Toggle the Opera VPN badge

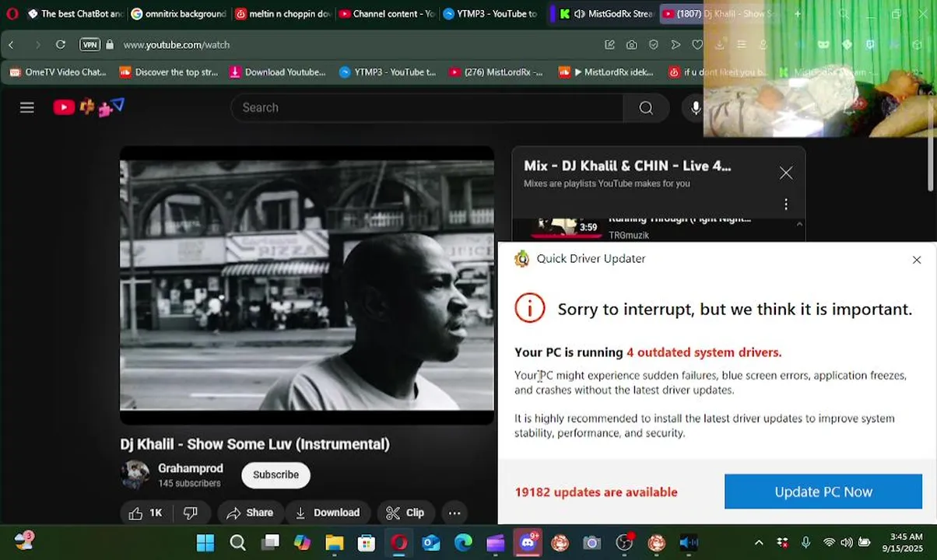click(90, 44)
